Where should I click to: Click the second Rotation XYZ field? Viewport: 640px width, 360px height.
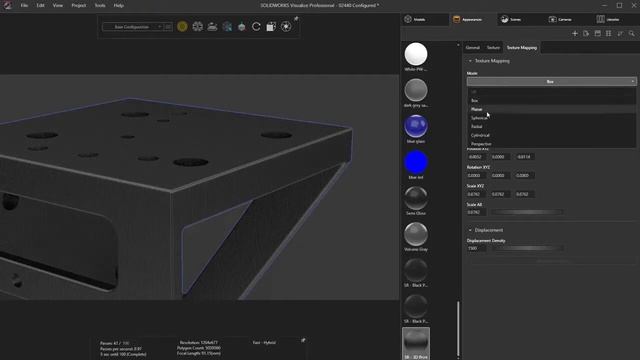click(x=500, y=176)
